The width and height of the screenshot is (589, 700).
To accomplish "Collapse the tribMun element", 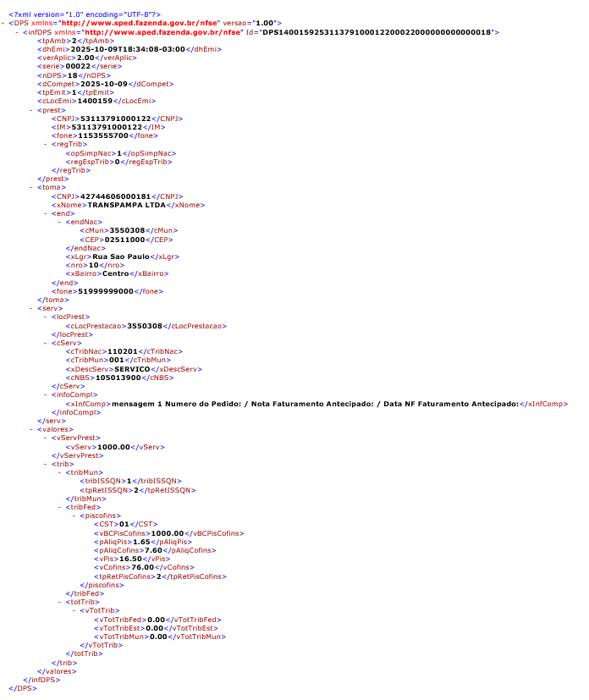I will click(60, 472).
